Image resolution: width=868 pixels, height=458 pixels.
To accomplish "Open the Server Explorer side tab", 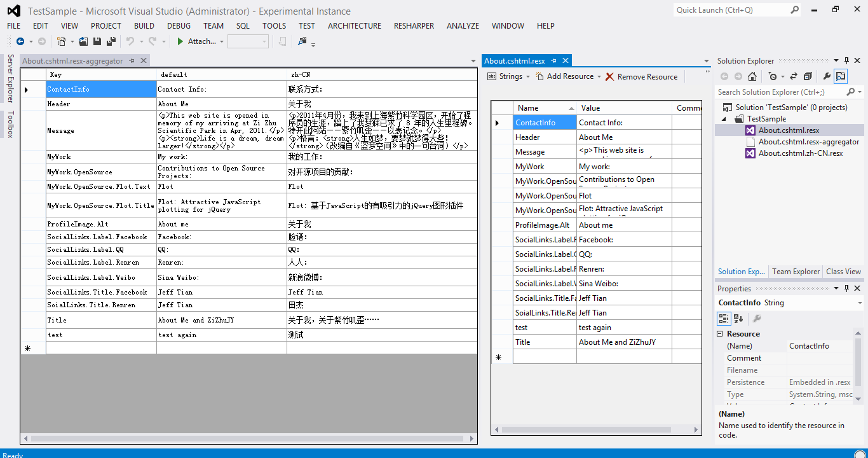I will click(10, 79).
